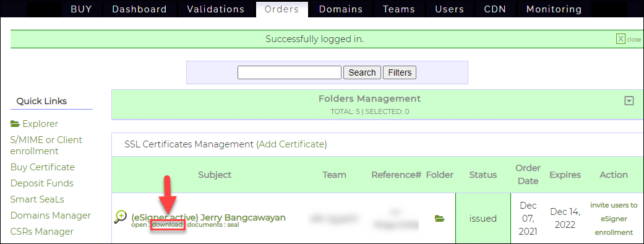Screen dimensions: 644x244
Task: Click the TOTAL: 5 | SELECTED: 0 text
Action: pyautogui.click(x=370, y=111)
